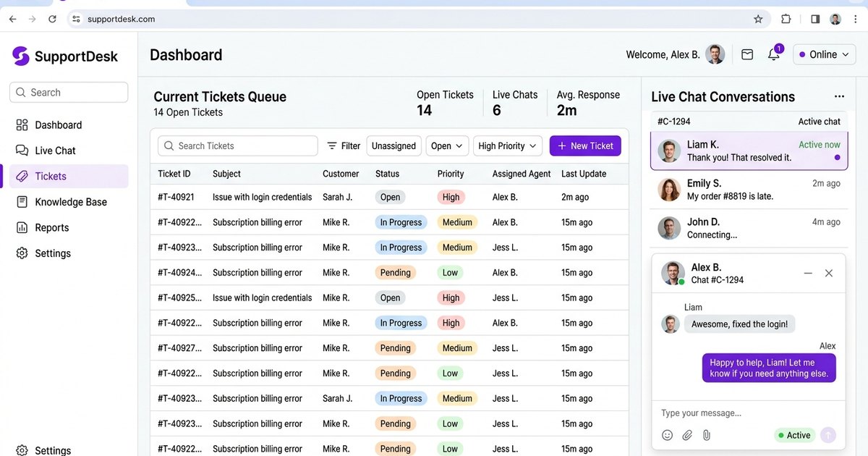Click the upright clip icon in chat
This screenshot has width=868, height=456.
click(x=707, y=435)
